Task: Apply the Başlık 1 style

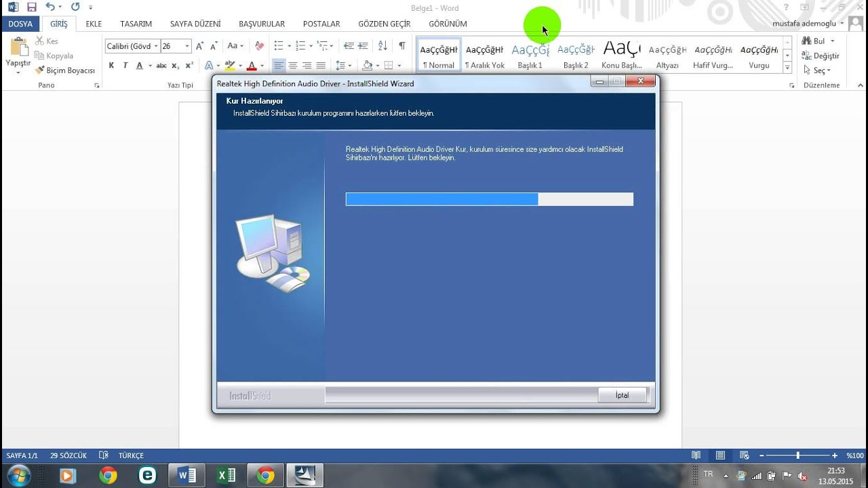Action: coord(530,55)
